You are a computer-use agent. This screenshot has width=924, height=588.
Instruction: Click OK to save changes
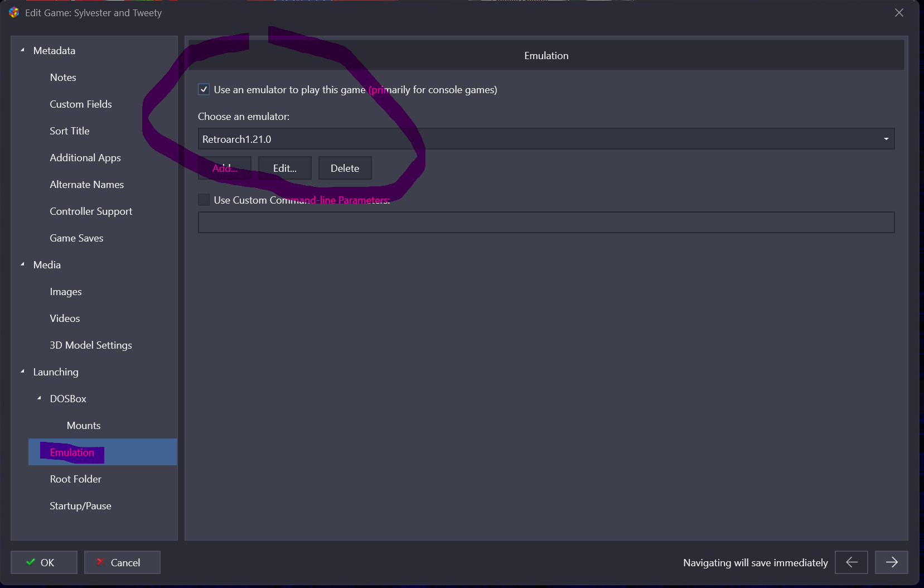coord(43,562)
